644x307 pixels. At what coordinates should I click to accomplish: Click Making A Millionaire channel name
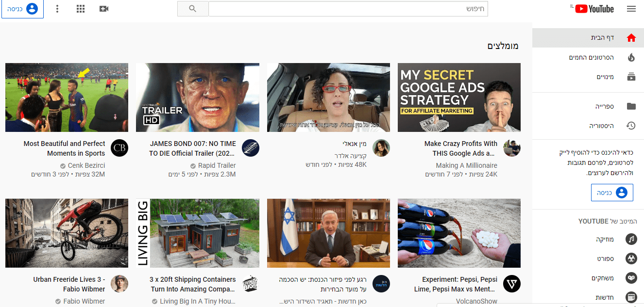tap(467, 165)
